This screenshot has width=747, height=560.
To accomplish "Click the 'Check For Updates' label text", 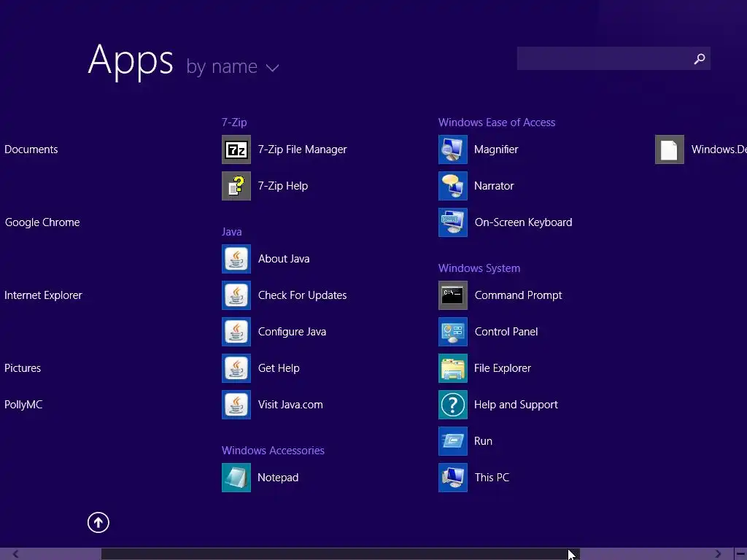I will [x=303, y=295].
